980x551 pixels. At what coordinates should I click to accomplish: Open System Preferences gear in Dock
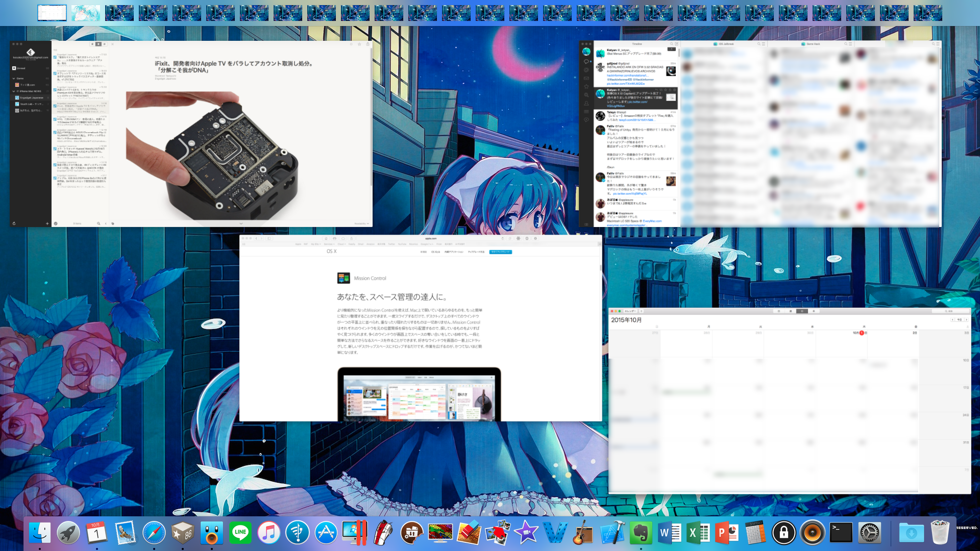870,533
